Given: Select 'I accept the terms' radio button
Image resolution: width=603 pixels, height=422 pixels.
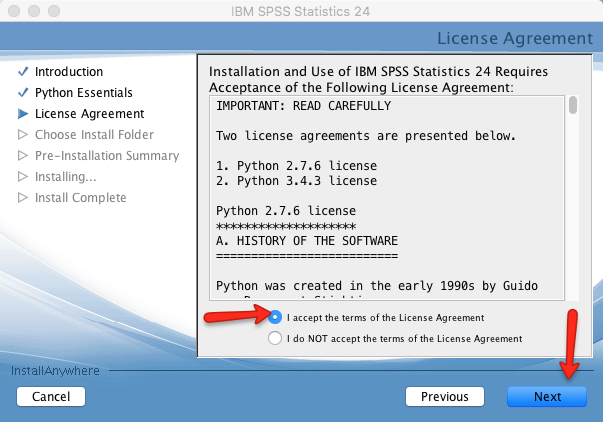Looking at the screenshot, I should click(275, 317).
